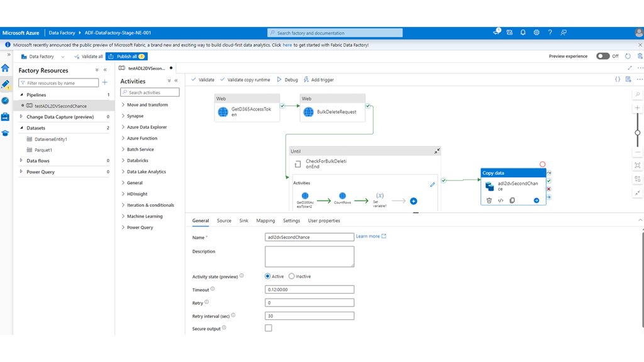Click canvas zoom in plus
The image size is (644, 362).
638,108
